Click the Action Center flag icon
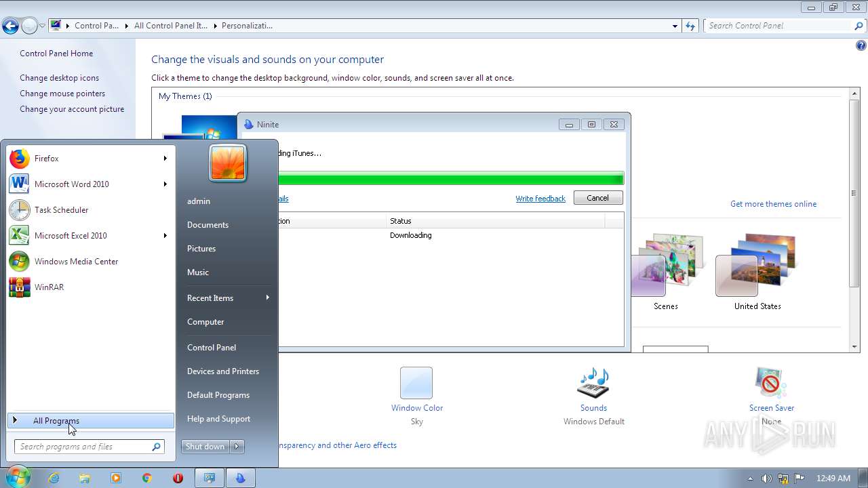The height and width of the screenshot is (488, 868). [x=799, y=479]
